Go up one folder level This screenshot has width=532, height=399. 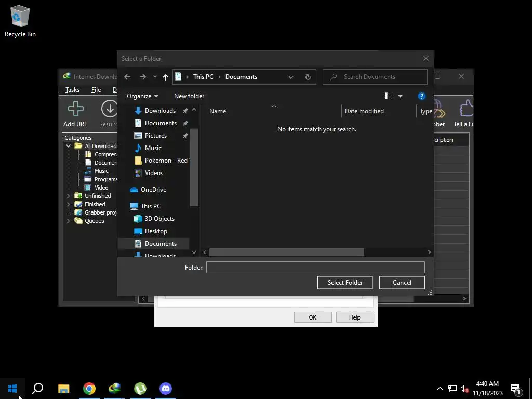click(166, 77)
